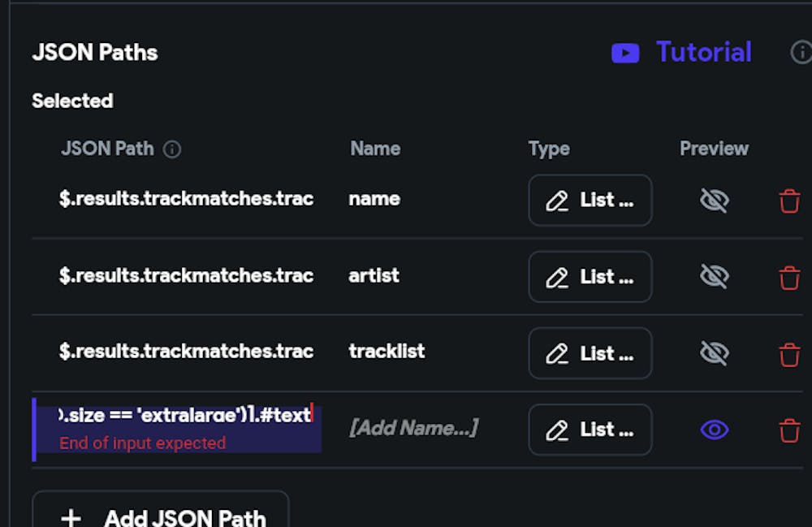Open the Tutorial link

703,53
